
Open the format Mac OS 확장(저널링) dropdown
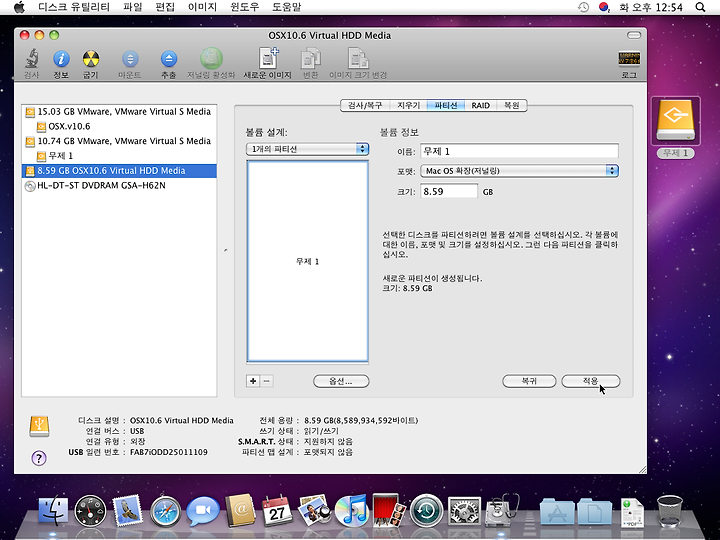click(519, 171)
